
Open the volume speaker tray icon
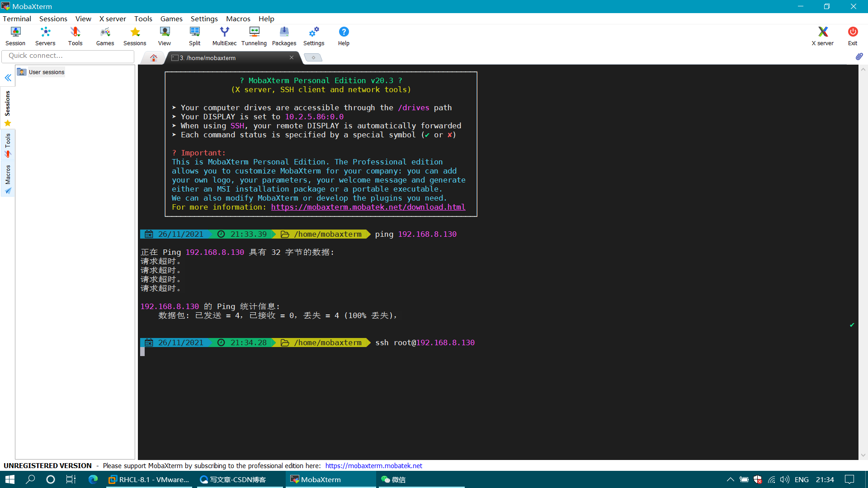coord(785,479)
